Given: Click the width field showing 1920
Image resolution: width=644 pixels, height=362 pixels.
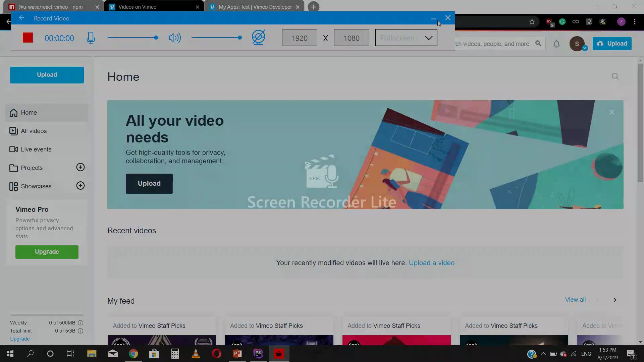Looking at the screenshot, I should 300,38.
